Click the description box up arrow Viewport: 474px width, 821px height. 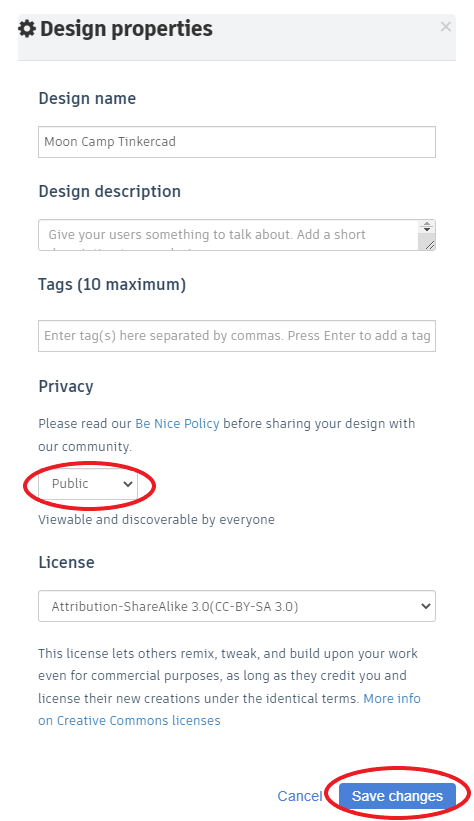point(427,224)
